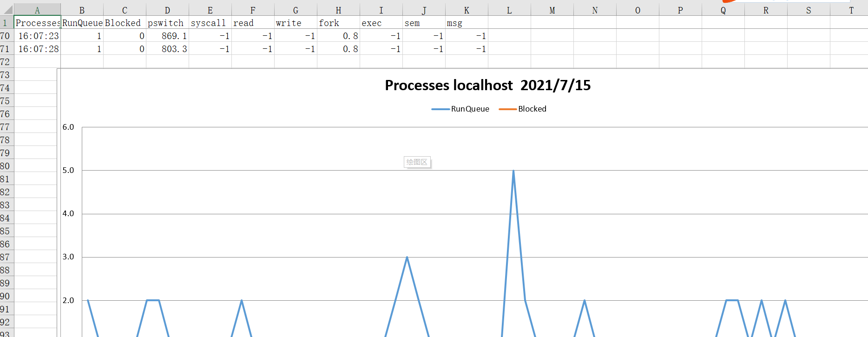Select column A header
Image resolution: width=868 pixels, height=337 pixels.
[x=37, y=10]
